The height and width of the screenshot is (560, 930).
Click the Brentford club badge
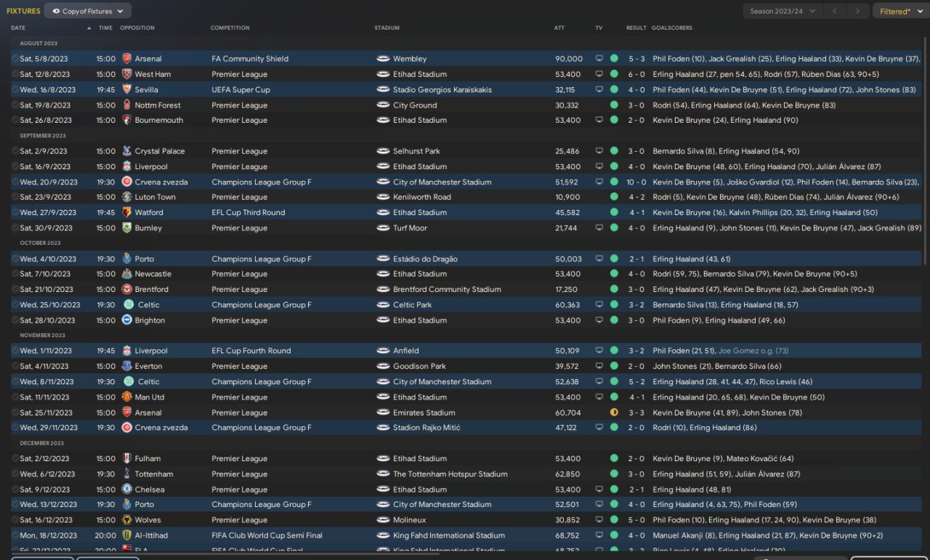point(127,289)
